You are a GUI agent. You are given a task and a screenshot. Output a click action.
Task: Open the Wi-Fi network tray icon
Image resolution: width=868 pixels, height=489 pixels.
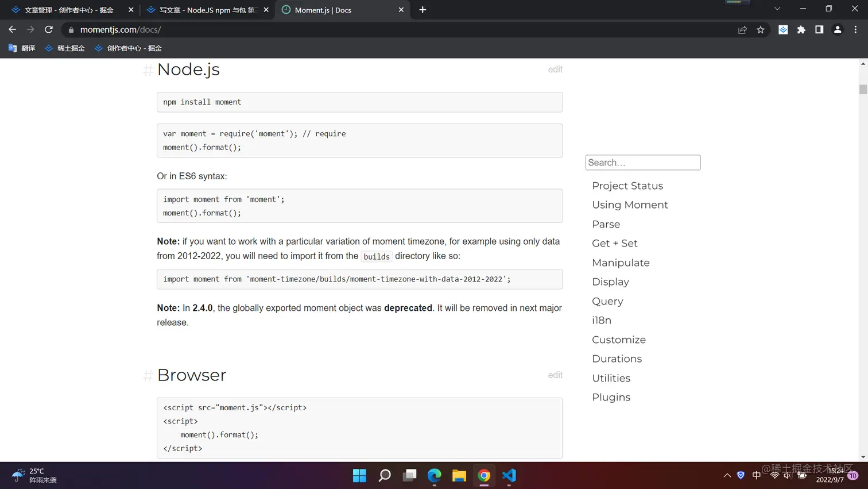click(774, 475)
